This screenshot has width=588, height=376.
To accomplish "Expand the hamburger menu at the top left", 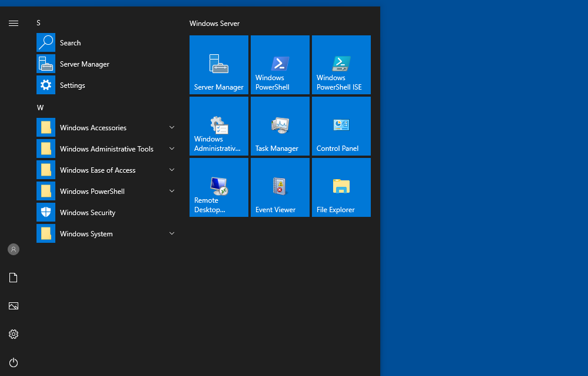I will click(14, 24).
